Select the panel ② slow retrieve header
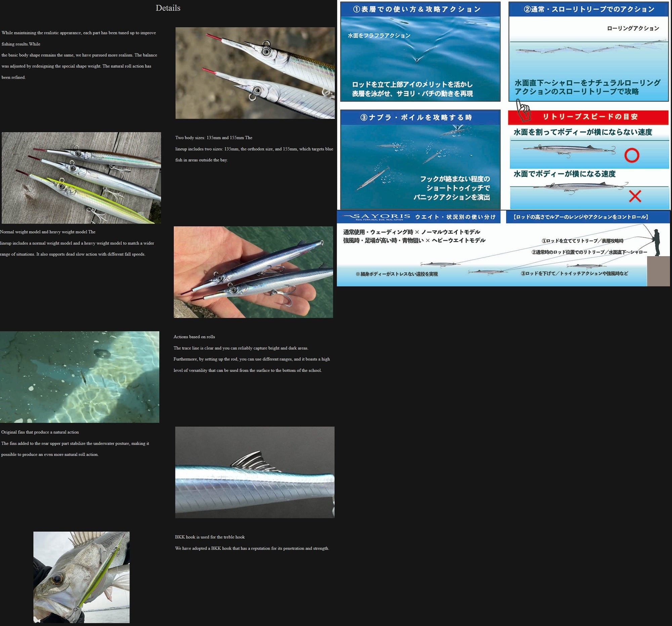The height and width of the screenshot is (626, 672). pos(589,9)
